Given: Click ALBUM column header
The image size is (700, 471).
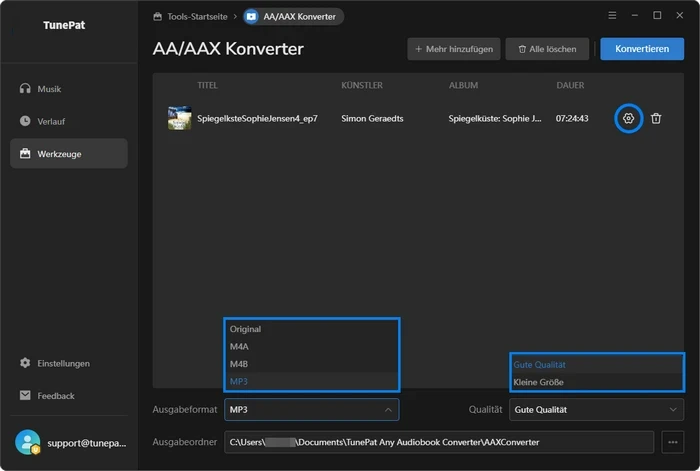Looking at the screenshot, I should (x=463, y=85).
